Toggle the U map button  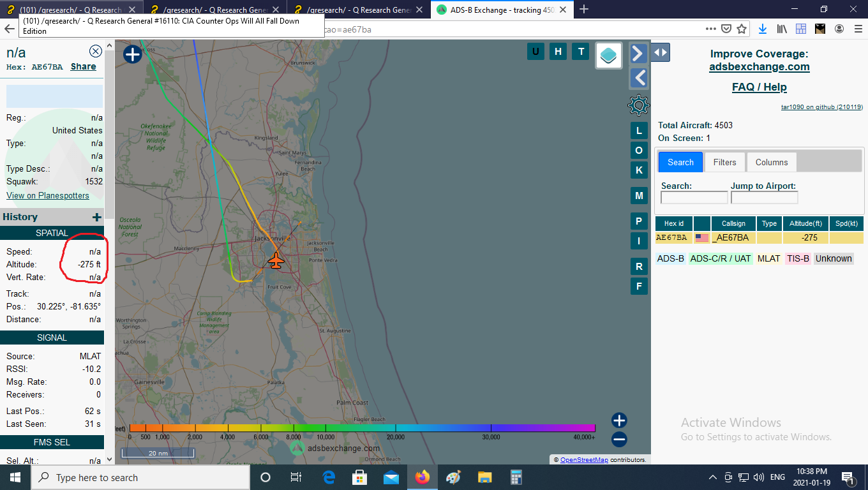click(x=535, y=52)
